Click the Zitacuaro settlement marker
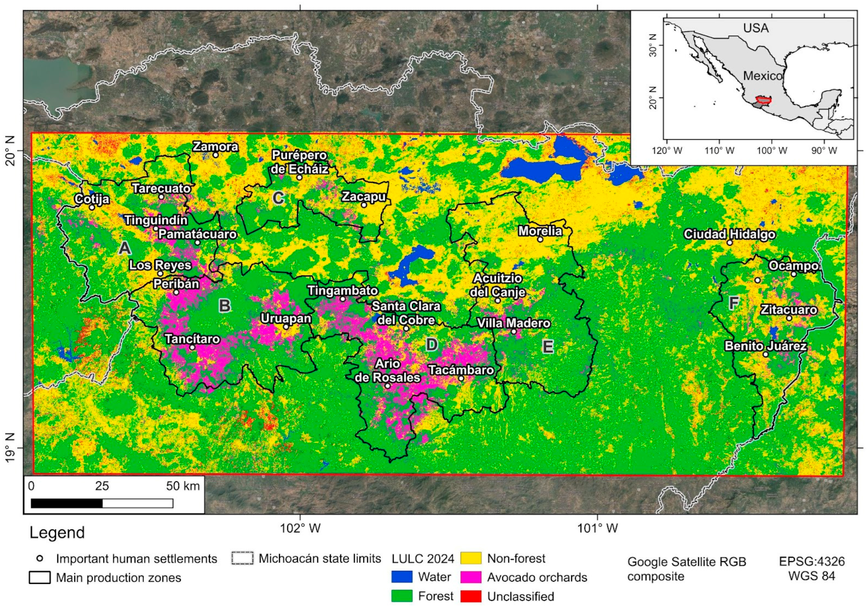This screenshot has width=868, height=606. pos(789,318)
